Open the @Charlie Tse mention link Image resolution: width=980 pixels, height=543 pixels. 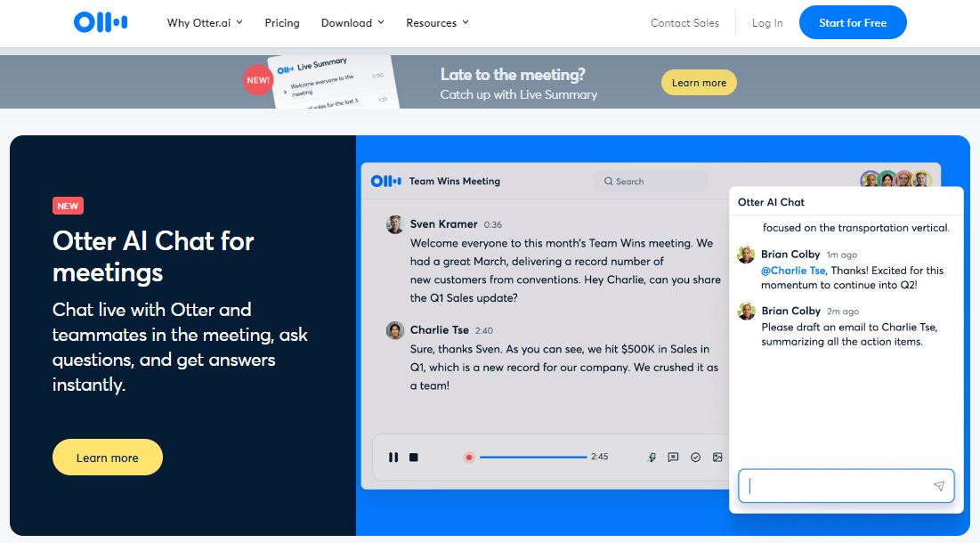point(795,270)
